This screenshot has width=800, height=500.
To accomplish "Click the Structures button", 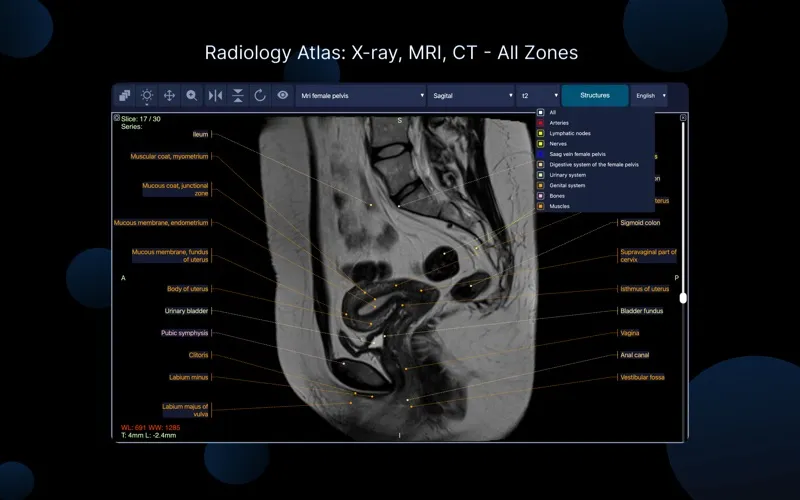I will (x=595, y=95).
